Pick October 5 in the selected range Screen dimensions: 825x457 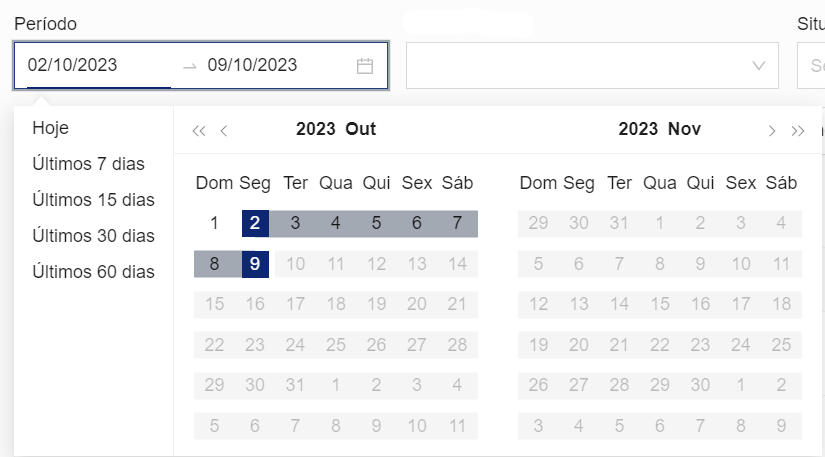point(376,223)
